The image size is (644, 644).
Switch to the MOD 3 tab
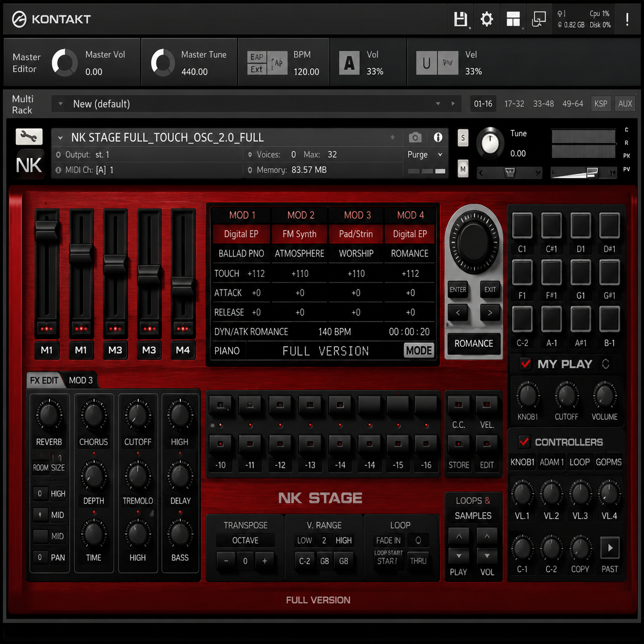tap(81, 381)
